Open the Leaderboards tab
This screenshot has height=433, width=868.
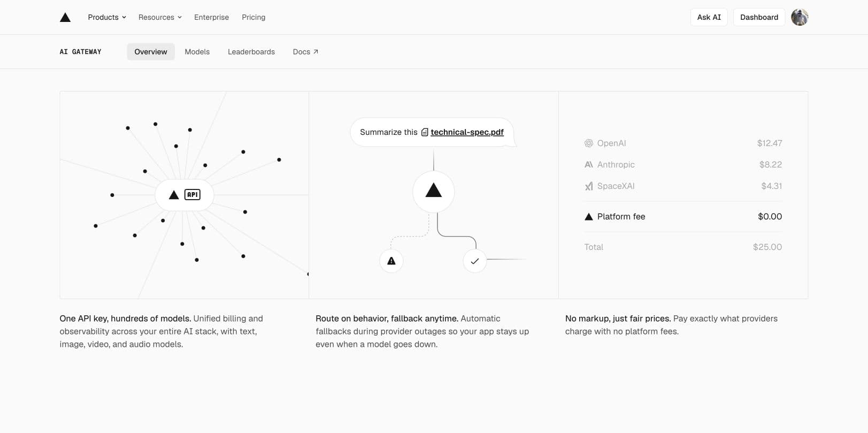251,52
